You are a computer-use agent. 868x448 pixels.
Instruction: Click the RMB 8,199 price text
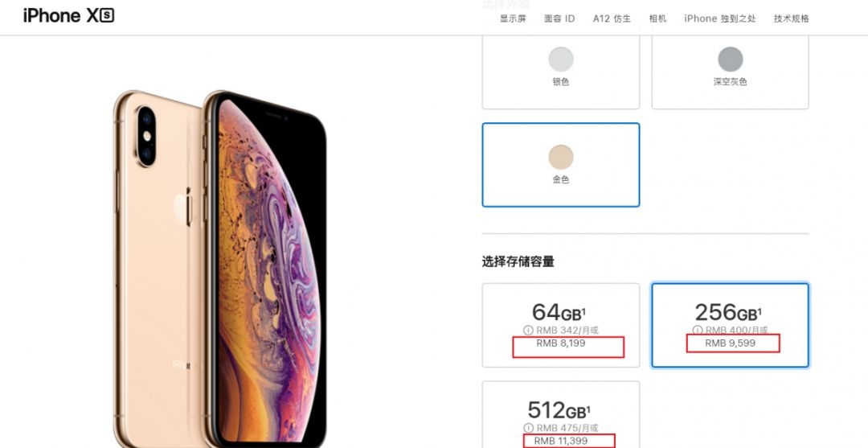pyautogui.click(x=560, y=343)
